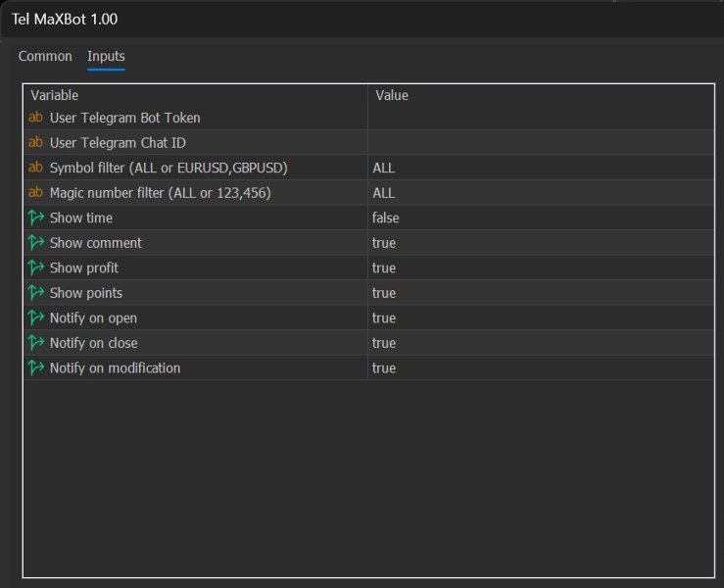The width and height of the screenshot is (724, 588).
Task: Toggle the Show points true value
Action: 384,293
